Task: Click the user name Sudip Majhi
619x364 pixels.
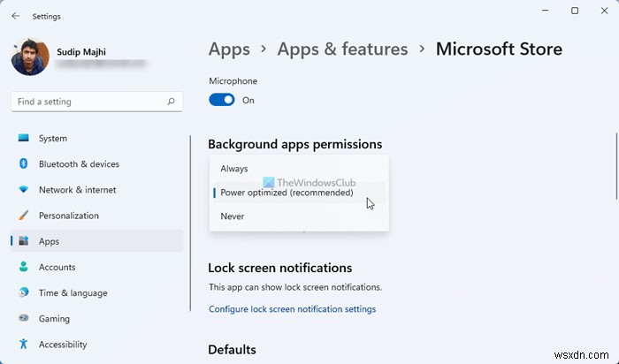Action: point(81,51)
